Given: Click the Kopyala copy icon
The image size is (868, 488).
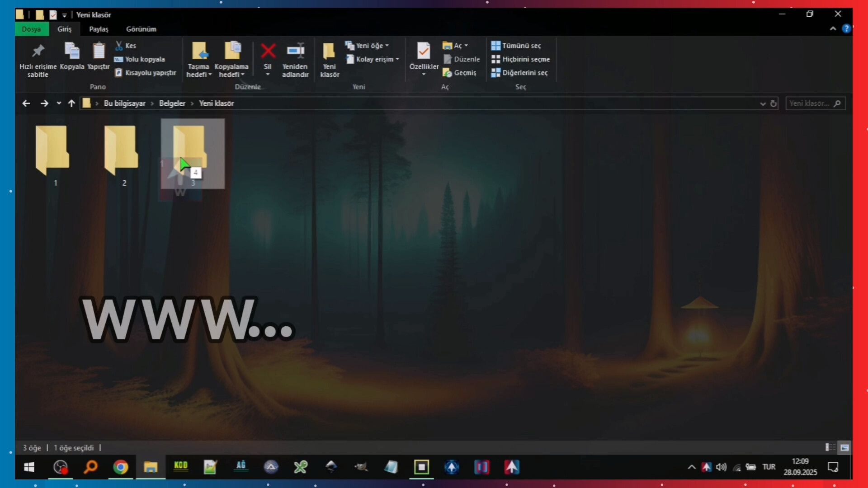Looking at the screenshot, I should tap(72, 51).
